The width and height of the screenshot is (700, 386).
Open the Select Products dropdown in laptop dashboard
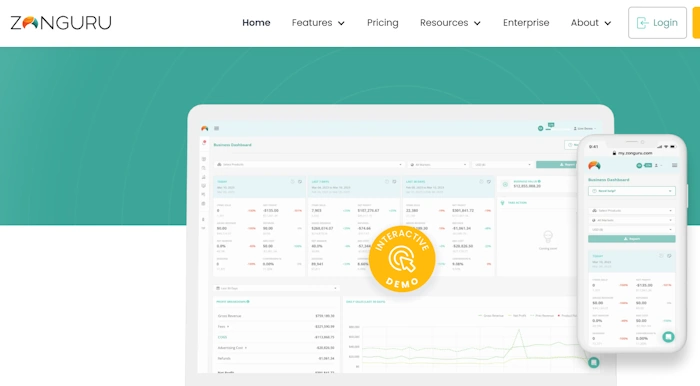pyautogui.click(x=308, y=165)
